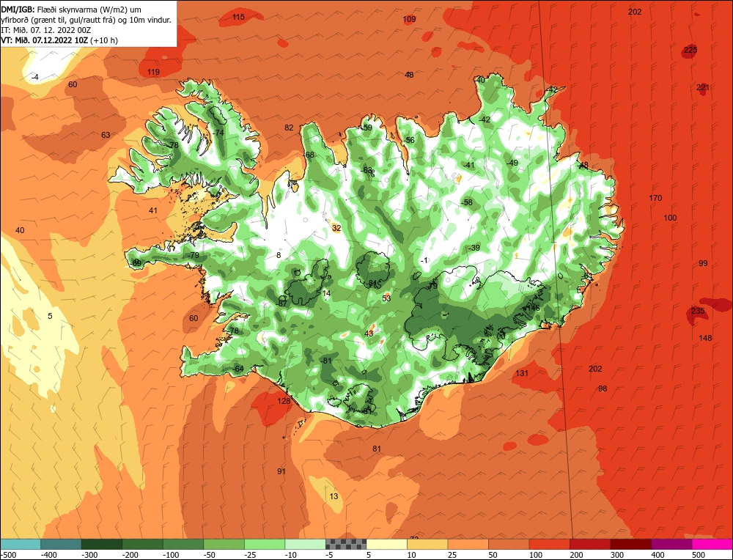Click the legend scale label -50
Screen dimensions: 733x560
point(210,555)
